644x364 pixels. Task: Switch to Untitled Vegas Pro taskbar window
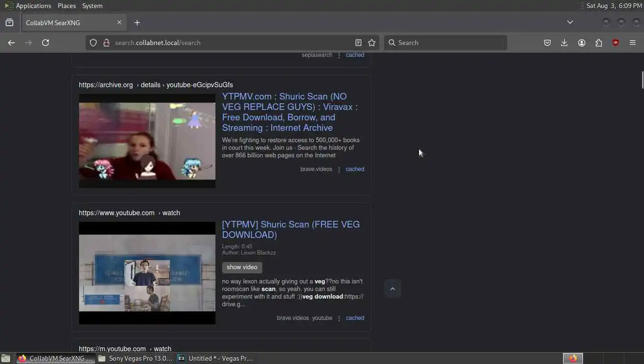[215, 358]
